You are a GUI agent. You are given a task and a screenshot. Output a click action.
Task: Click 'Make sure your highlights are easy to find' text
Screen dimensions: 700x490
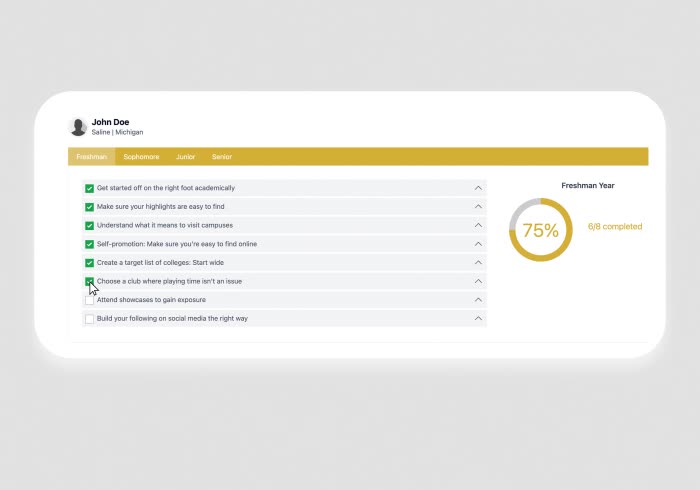(x=161, y=207)
